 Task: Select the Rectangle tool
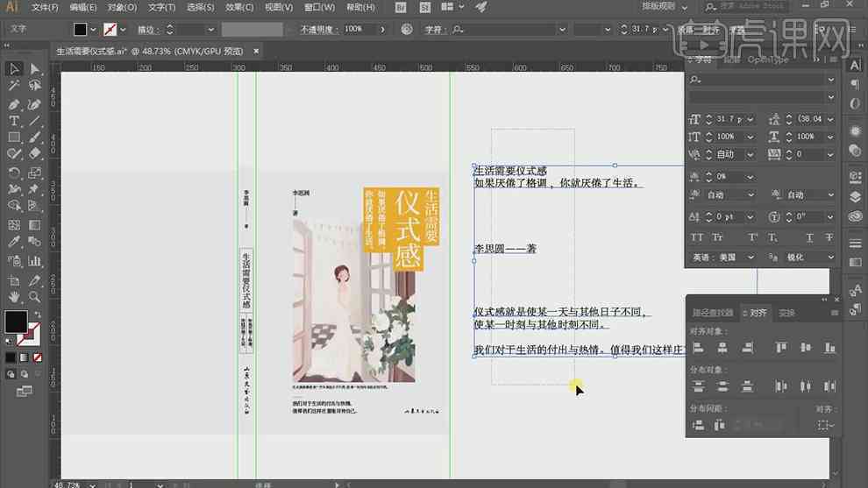(14, 138)
